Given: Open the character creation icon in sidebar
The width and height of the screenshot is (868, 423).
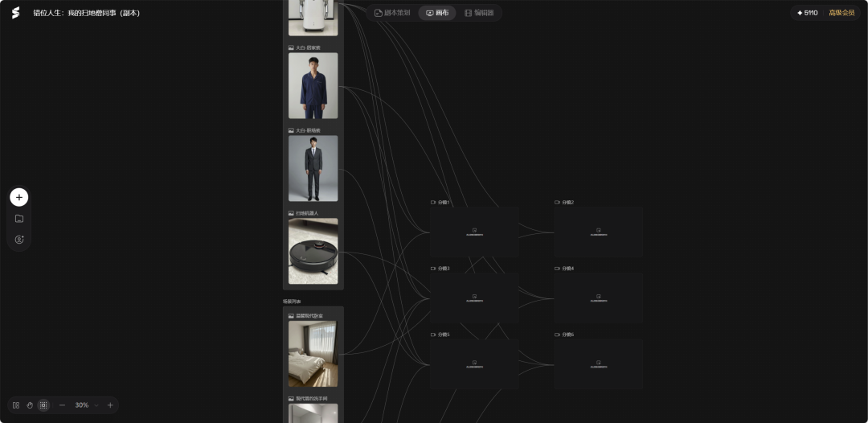Looking at the screenshot, I should click(18, 240).
